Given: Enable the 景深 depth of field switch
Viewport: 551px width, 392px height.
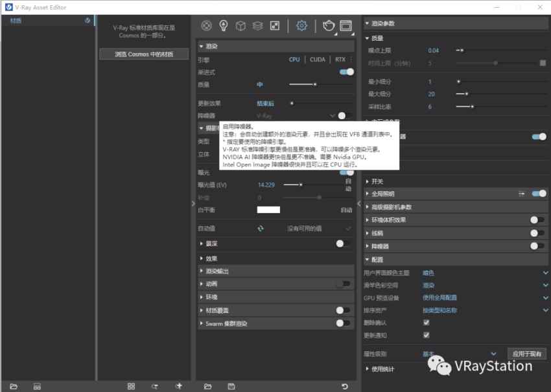Looking at the screenshot, I should [343, 244].
